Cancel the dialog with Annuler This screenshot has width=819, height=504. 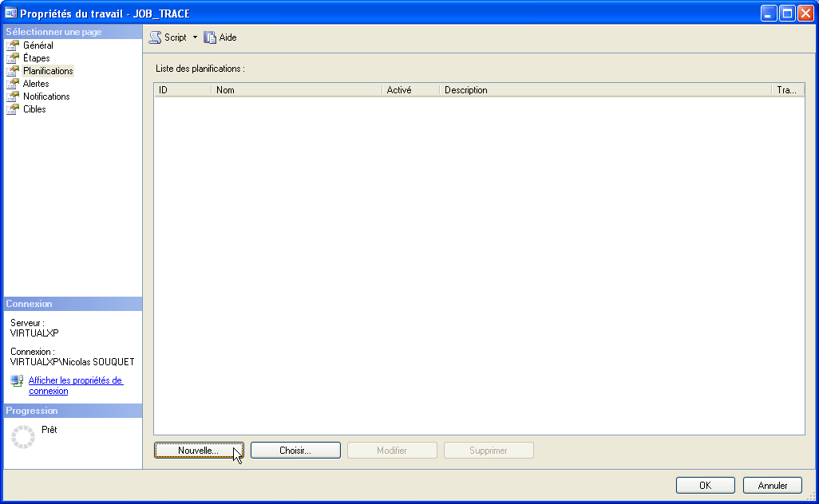[772, 485]
